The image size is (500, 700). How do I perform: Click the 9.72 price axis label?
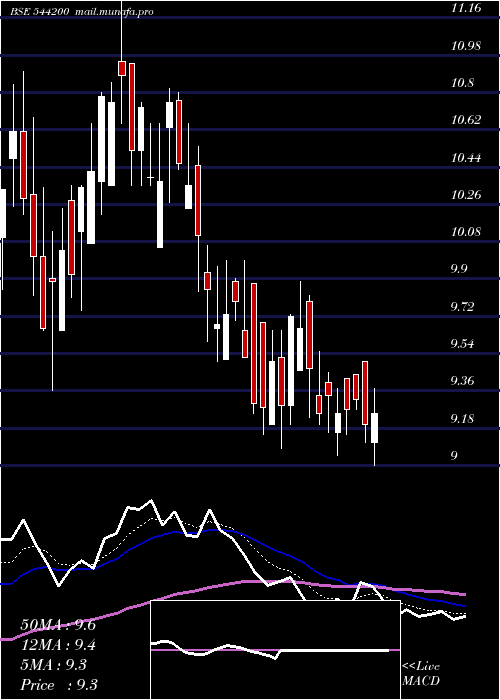462,306
